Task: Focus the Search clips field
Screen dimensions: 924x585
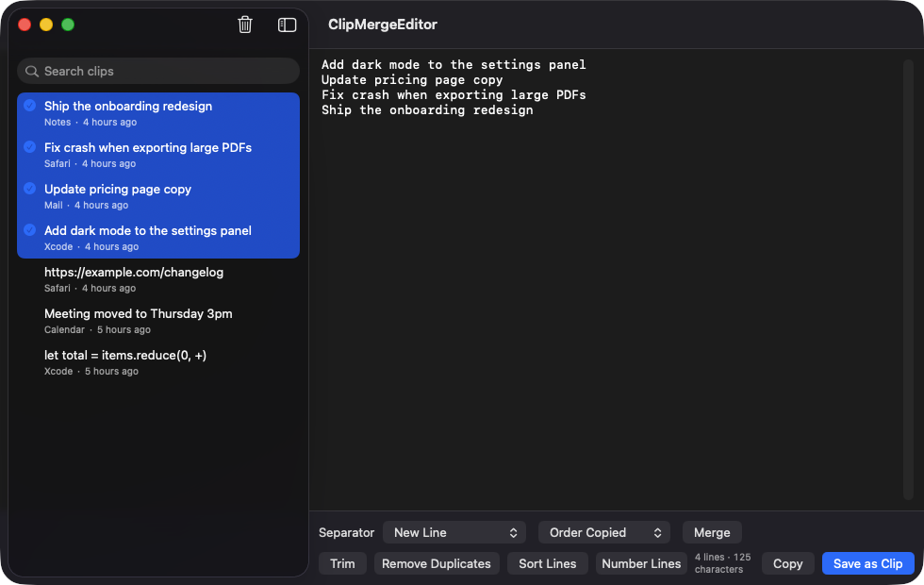Action: click(x=158, y=72)
